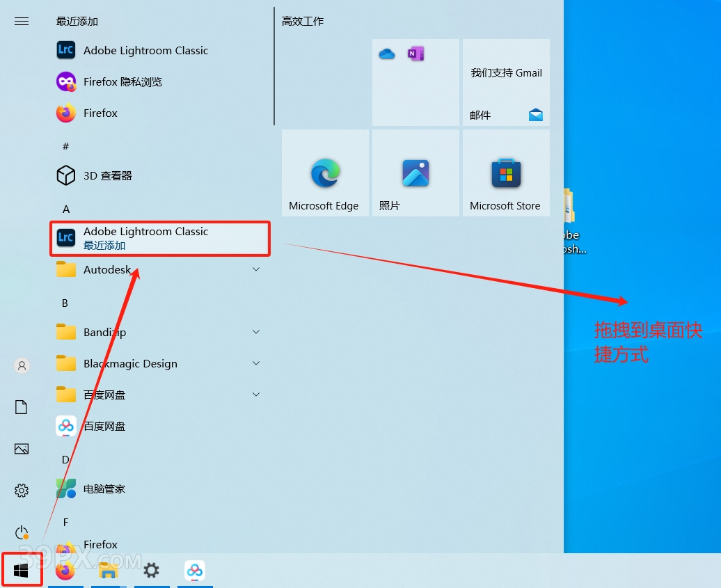Open the user account icon
721x588 pixels.
[x=22, y=366]
